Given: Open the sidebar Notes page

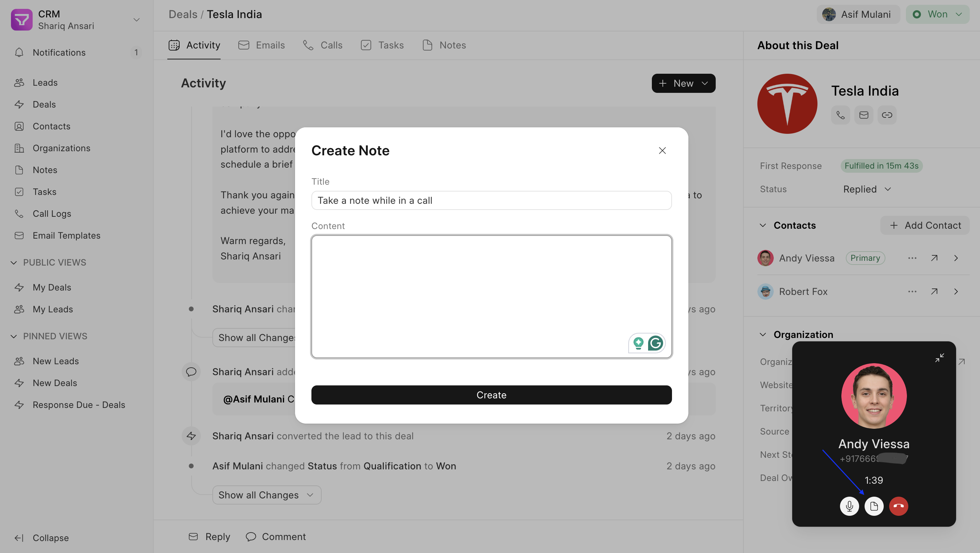Looking at the screenshot, I should [x=77, y=170].
